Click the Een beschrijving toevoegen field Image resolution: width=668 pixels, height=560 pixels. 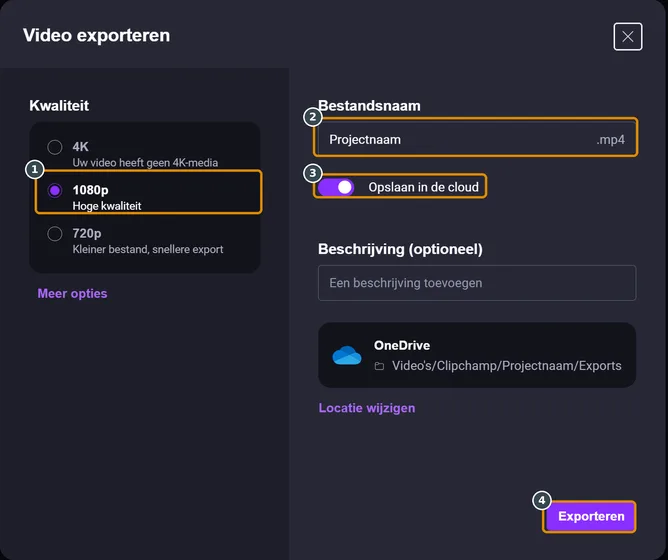[477, 283]
